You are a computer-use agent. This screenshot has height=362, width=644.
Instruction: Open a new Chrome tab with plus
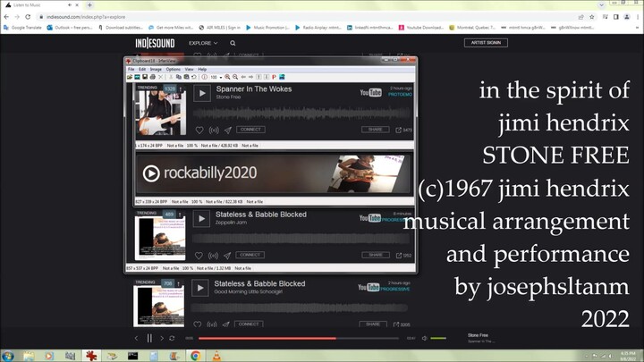[89, 5]
